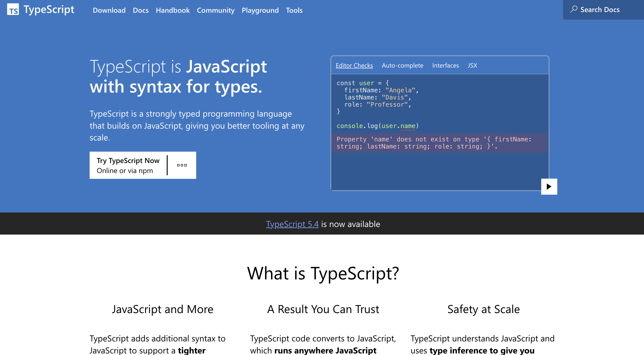Click the three-squares icon beside Try TypeScript Now

(x=182, y=165)
